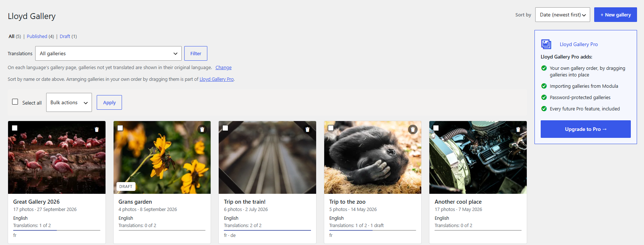Click the Change language display link
Image resolution: width=644 pixels, height=245 pixels.
[223, 68]
